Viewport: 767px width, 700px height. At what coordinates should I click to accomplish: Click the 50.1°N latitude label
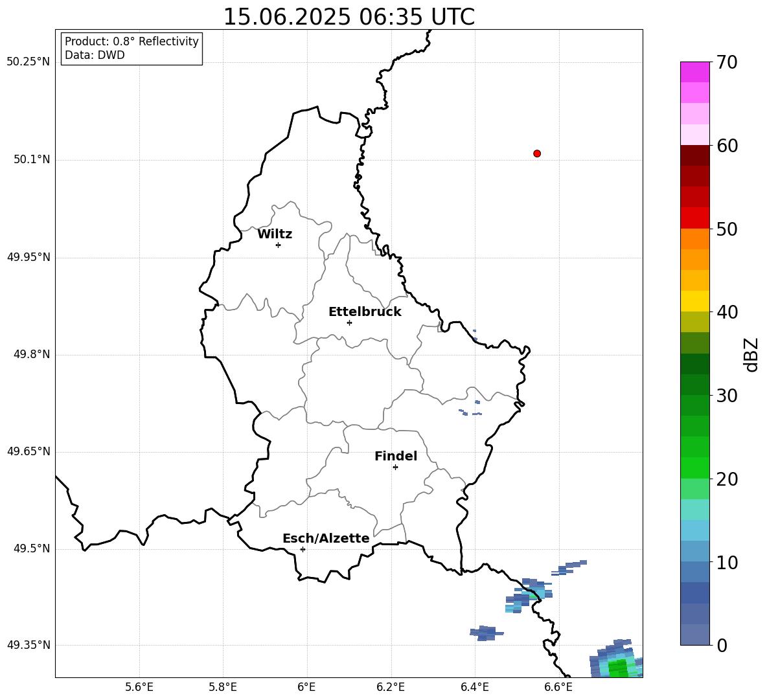pos(32,159)
